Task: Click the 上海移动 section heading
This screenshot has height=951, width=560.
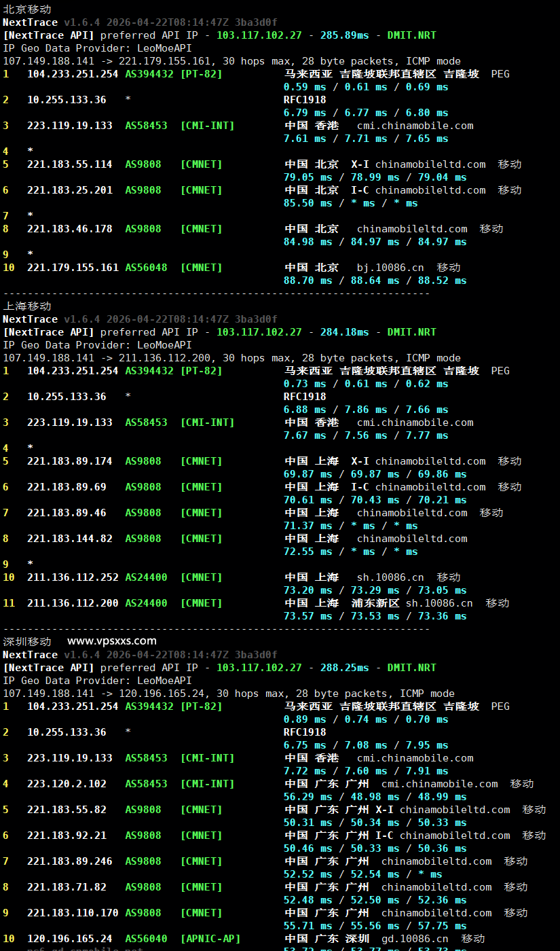Action: (27, 306)
